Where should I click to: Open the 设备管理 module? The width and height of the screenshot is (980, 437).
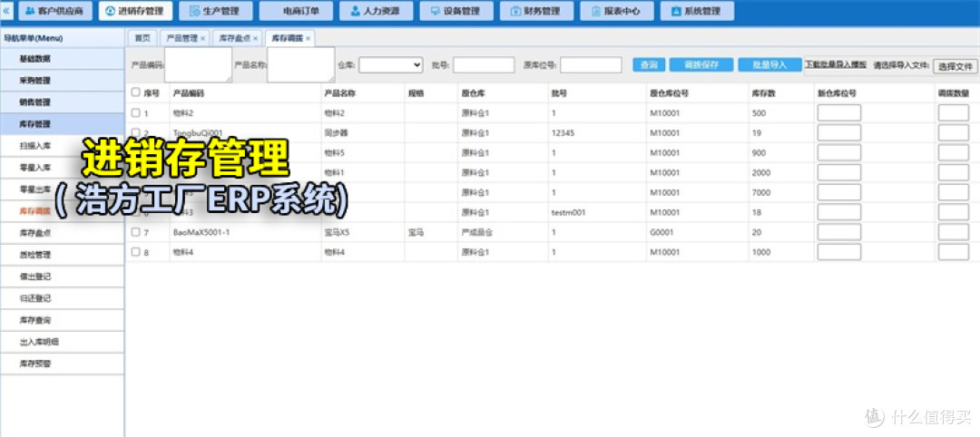coord(456,11)
